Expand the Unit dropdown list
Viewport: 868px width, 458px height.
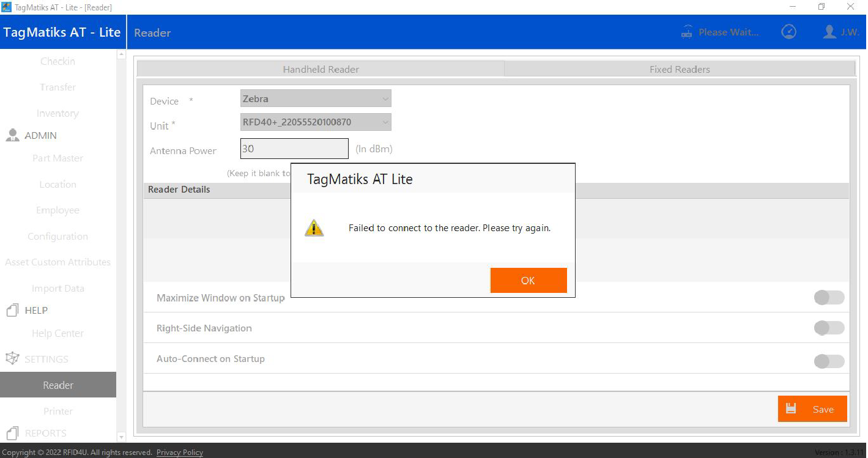(x=316, y=122)
